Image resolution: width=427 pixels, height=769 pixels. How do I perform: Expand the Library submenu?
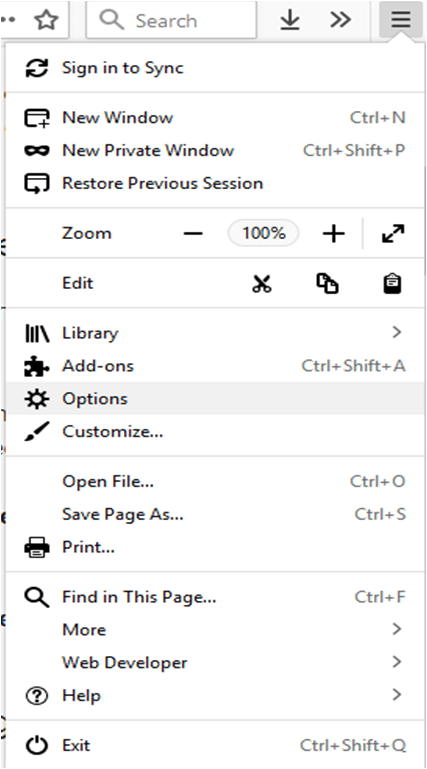215,333
